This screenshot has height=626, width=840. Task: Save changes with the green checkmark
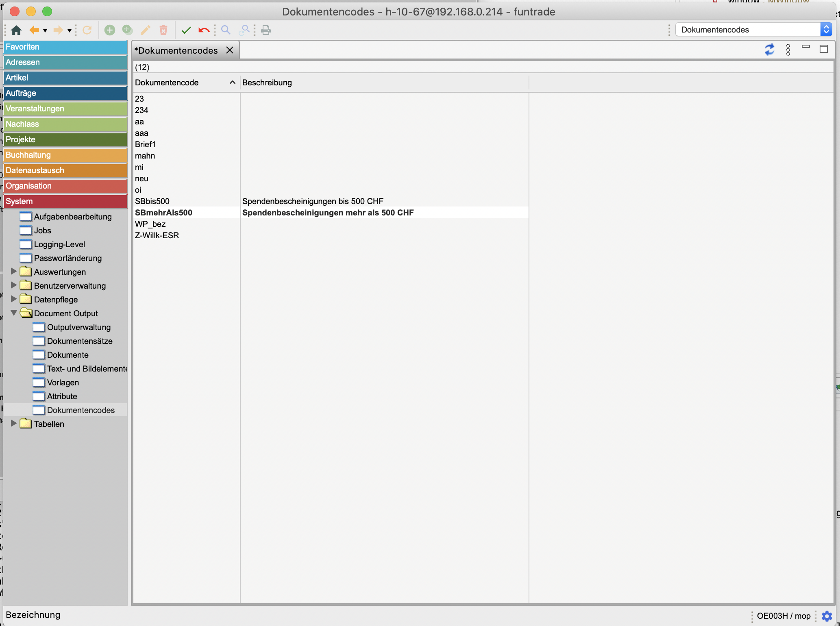point(186,30)
